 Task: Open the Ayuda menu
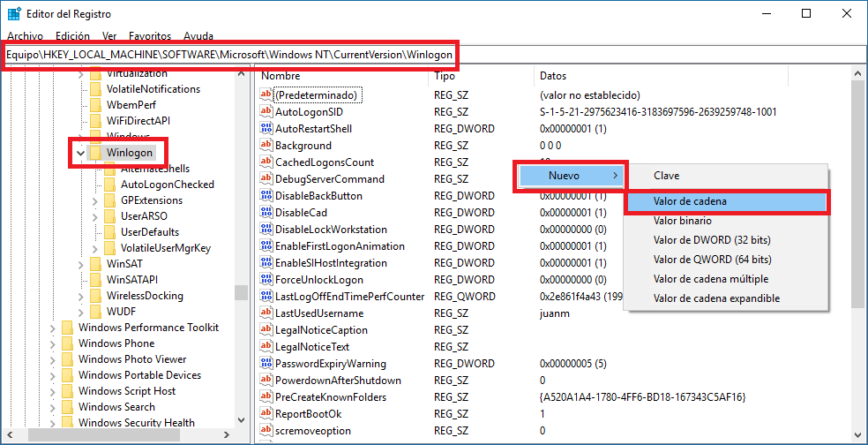click(x=198, y=36)
